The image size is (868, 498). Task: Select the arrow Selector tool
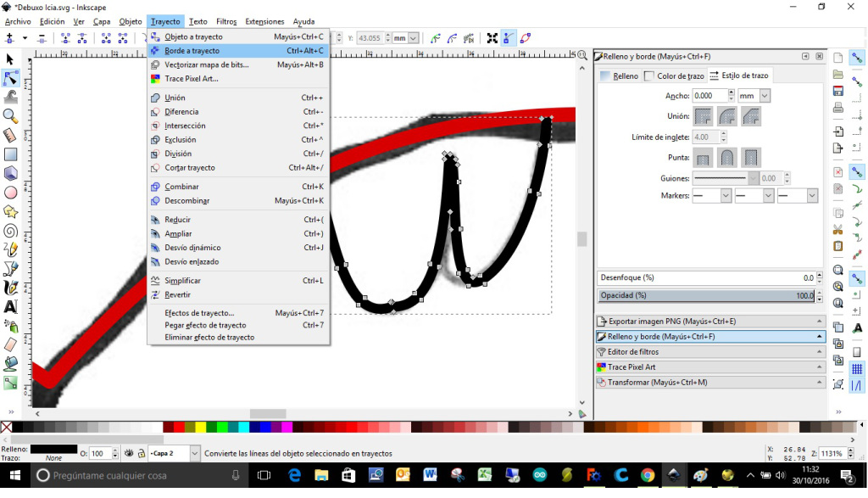point(10,59)
